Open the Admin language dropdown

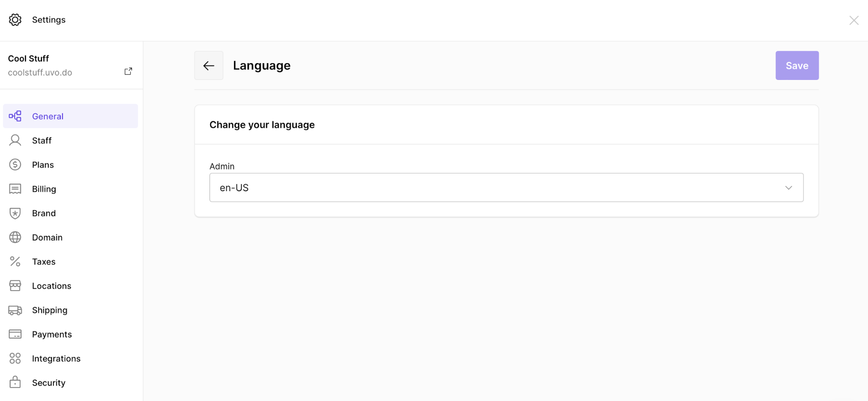pos(506,187)
